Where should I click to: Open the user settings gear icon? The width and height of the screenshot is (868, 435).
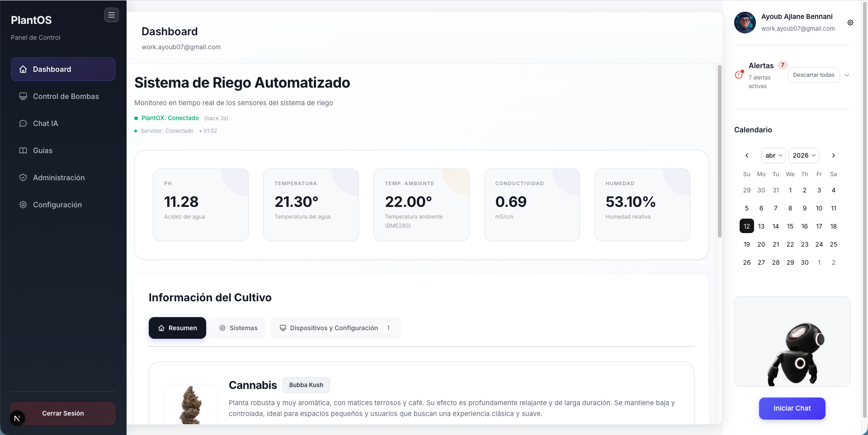click(x=850, y=23)
